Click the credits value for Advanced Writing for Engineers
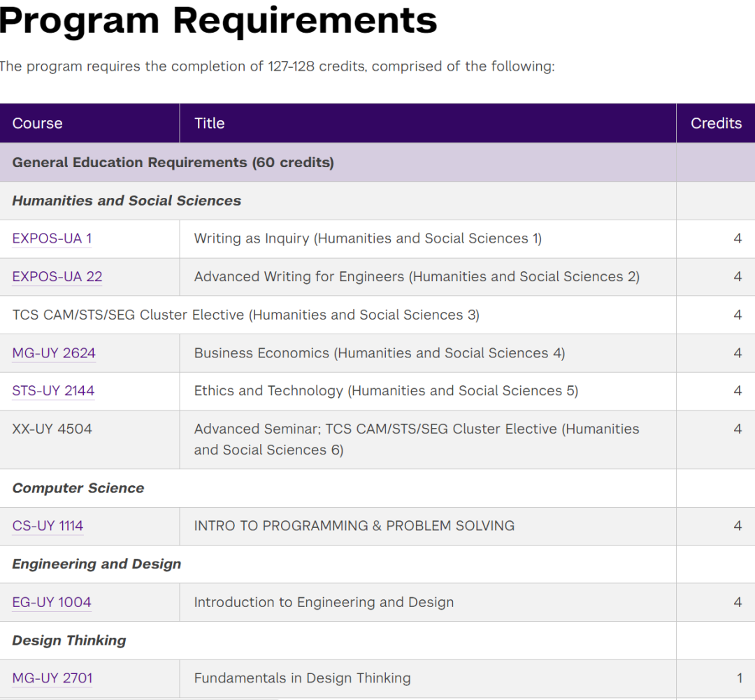 [738, 276]
